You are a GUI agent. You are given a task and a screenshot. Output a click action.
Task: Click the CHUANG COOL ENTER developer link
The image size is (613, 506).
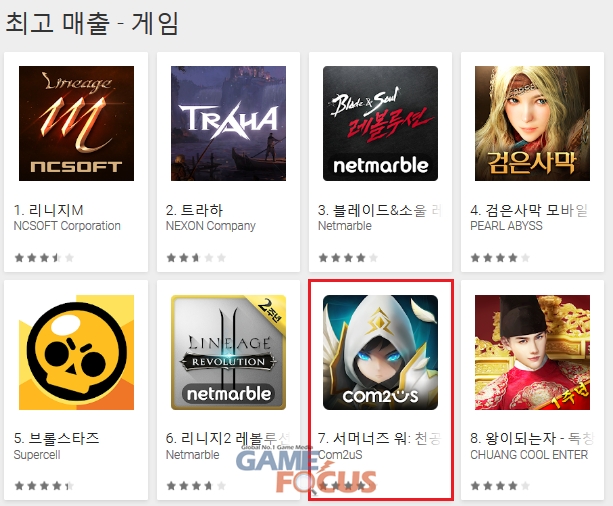point(529,455)
